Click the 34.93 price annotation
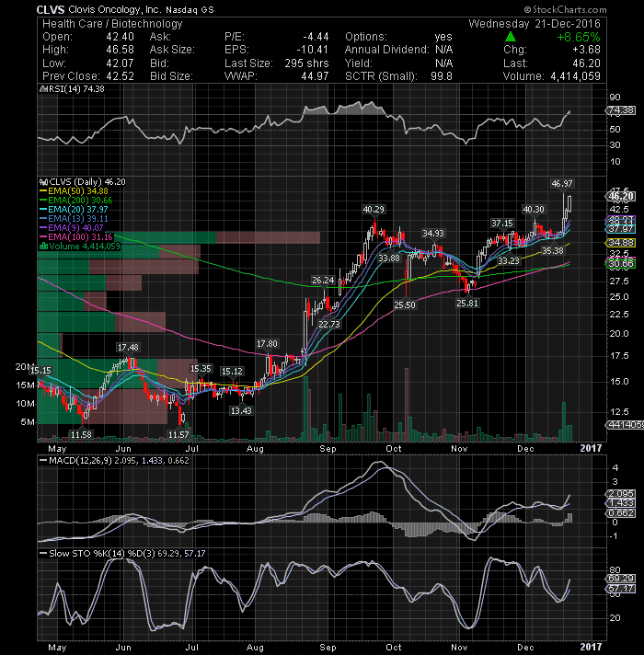This screenshot has height=655, width=644. (433, 233)
